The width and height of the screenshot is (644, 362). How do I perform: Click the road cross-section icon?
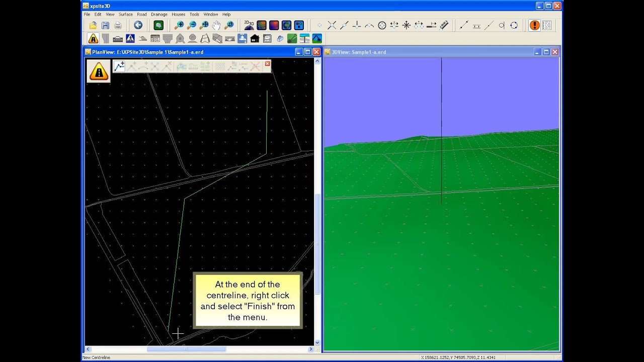coord(118,39)
